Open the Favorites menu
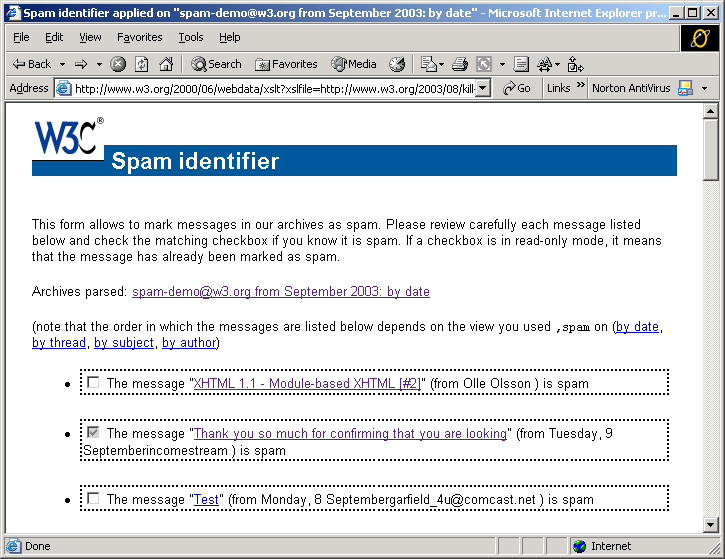 point(140,37)
